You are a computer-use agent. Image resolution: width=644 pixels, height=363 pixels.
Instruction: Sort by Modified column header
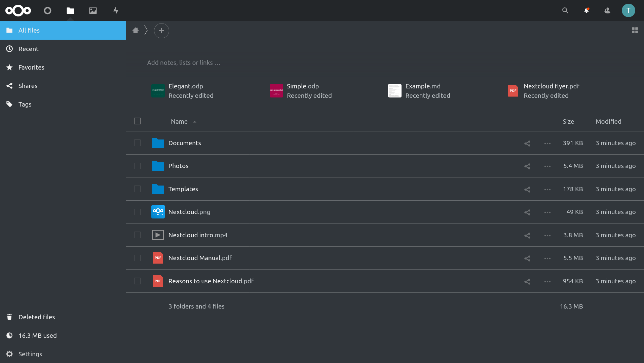pos(608,121)
